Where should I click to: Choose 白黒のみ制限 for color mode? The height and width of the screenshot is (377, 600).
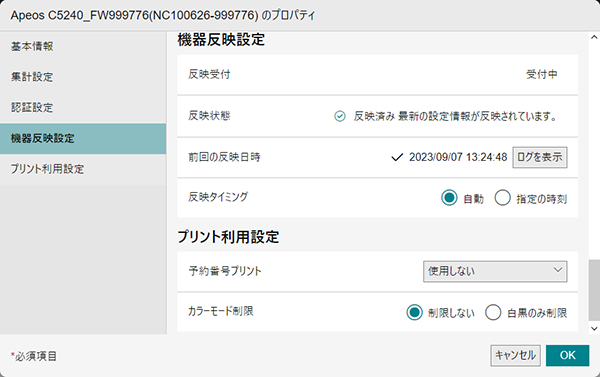[x=493, y=312]
